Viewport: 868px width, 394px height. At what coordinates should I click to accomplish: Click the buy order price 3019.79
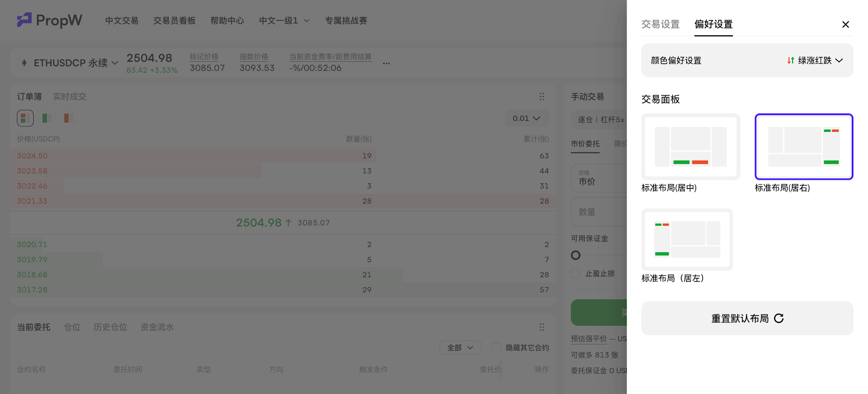pyautogui.click(x=32, y=259)
